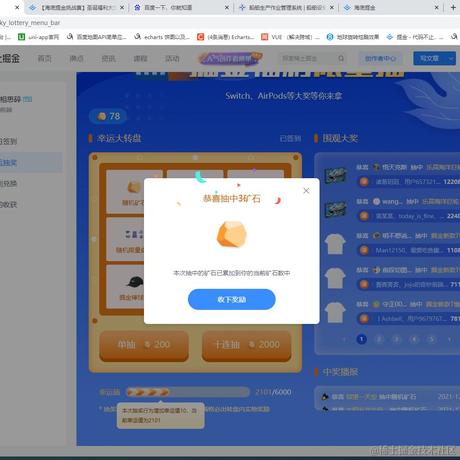Click the 写文章 button
This screenshot has height=460, width=460.
click(x=429, y=59)
